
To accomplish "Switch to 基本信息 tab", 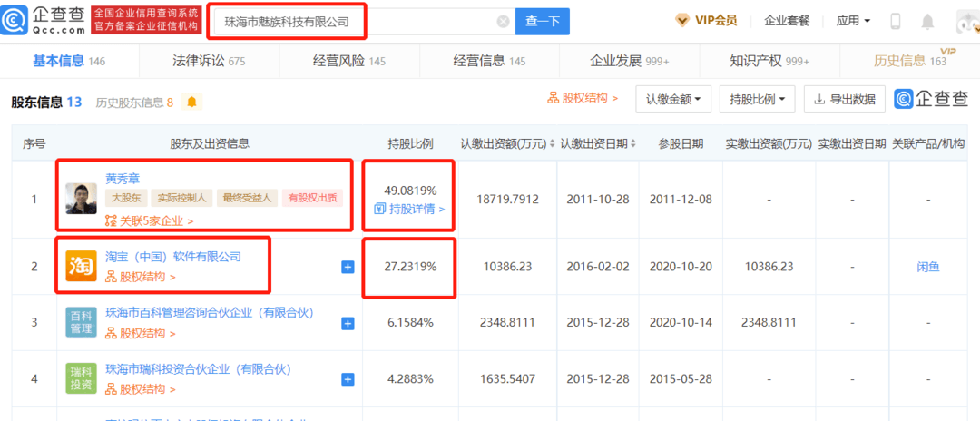I will coord(69,61).
